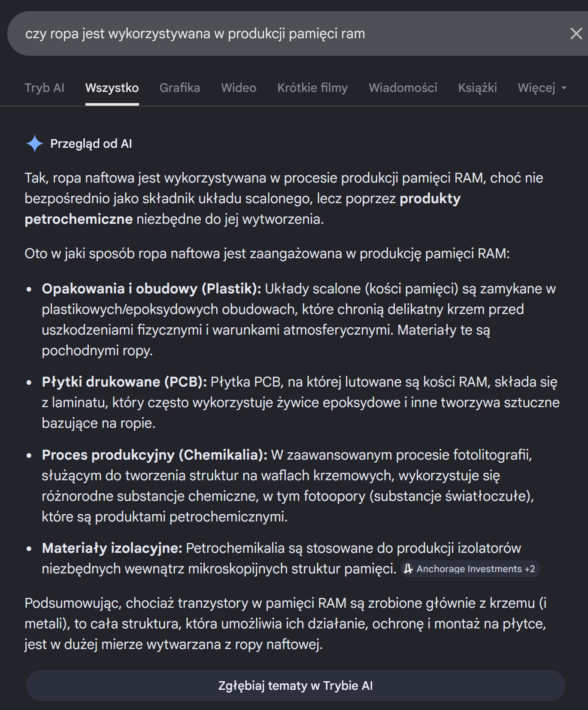Open the Anchorage Investments +2 source chip

pyautogui.click(x=470, y=569)
